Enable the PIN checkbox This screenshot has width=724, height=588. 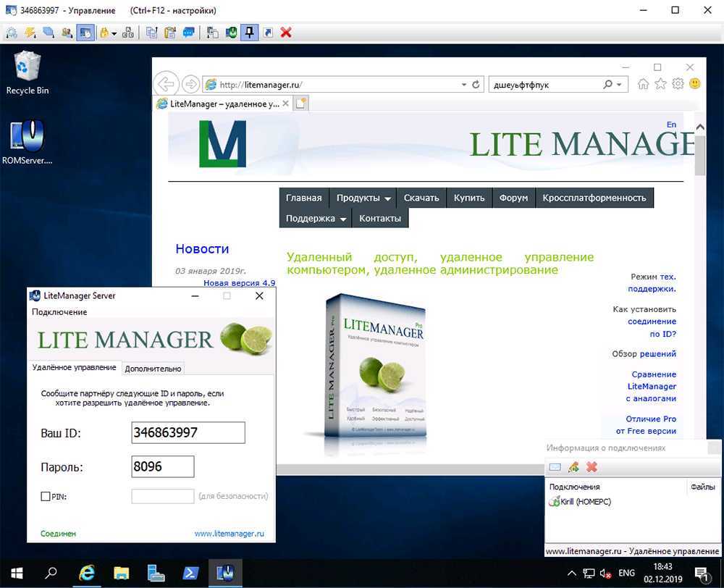click(46, 496)
